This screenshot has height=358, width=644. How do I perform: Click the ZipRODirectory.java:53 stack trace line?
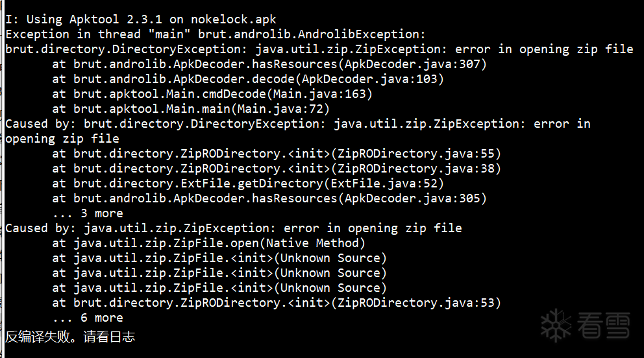[277, 303]
